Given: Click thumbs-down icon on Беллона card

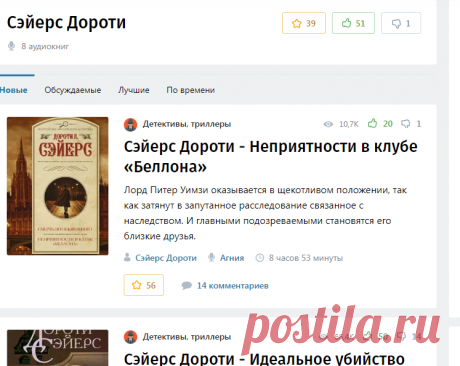Looking at the screenshot, I should click(406, 124).
